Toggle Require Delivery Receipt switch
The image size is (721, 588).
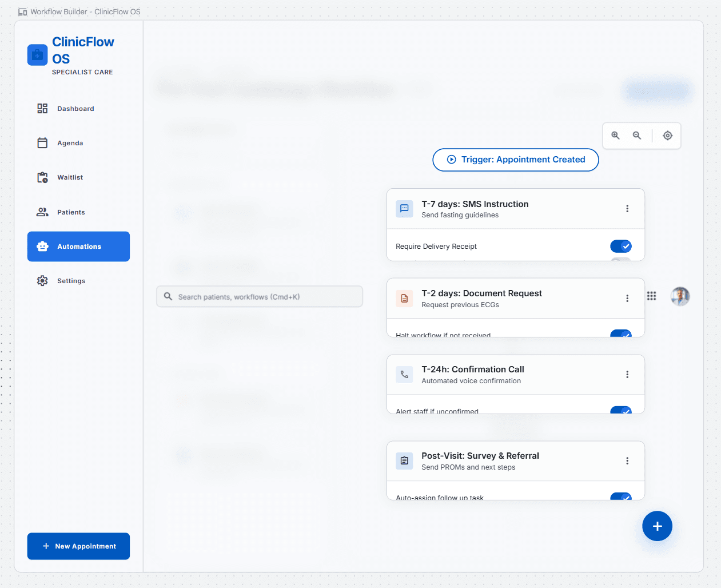point(621,246)
